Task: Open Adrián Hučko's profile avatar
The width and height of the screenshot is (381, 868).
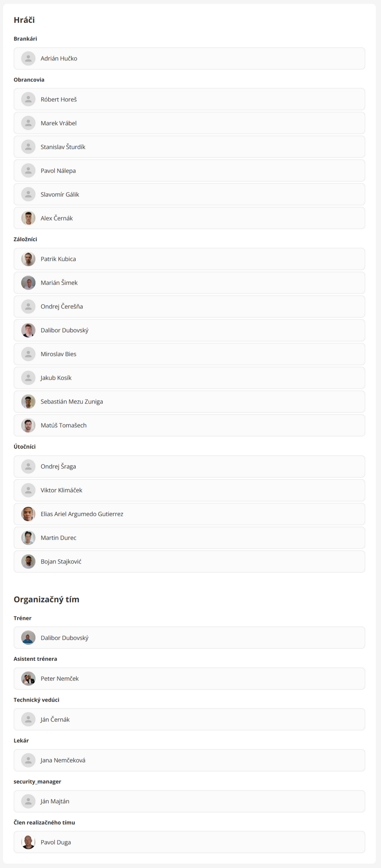Action: coord(28,58)
